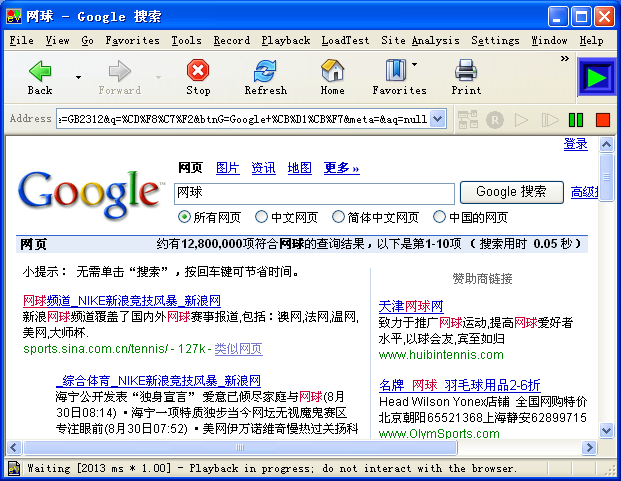Open result 网球频道_NIKE新浪竞技风暴_新浪网
The image size is (621, 481).
[x=122, y=301]
